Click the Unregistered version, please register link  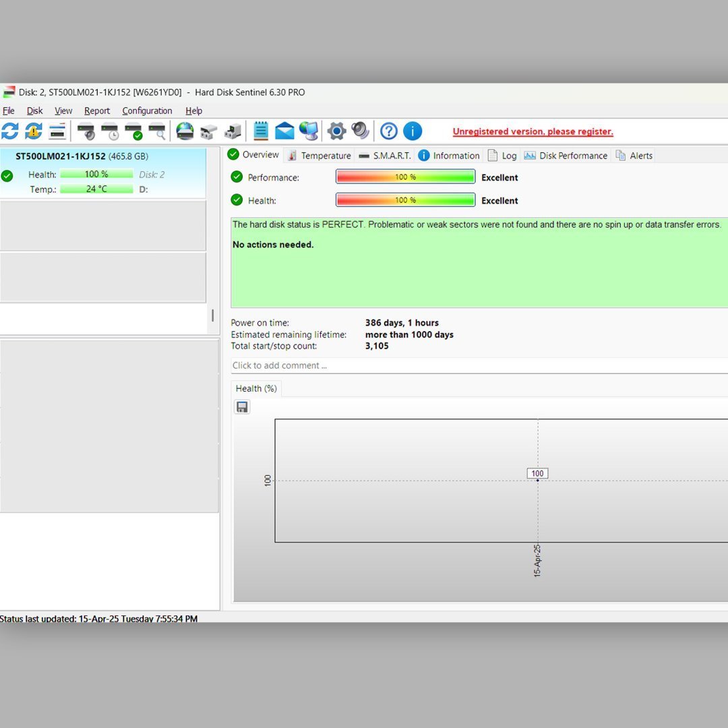533,131
